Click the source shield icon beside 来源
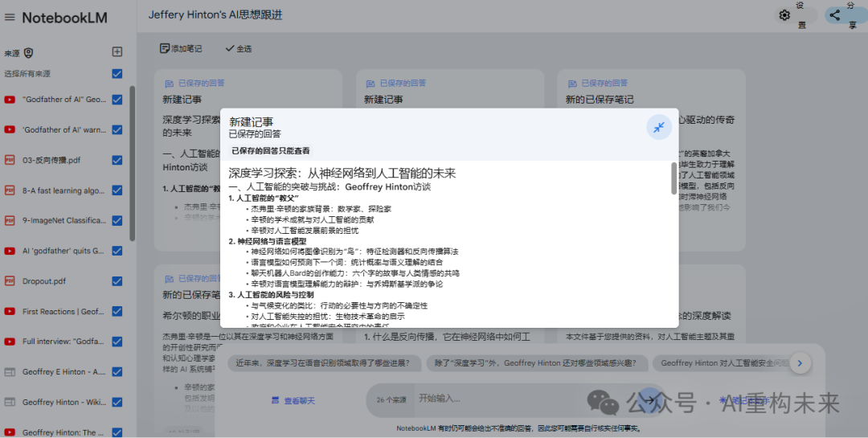Image resolution: width=868 pixels, height=438 pixels. point(28,52)
